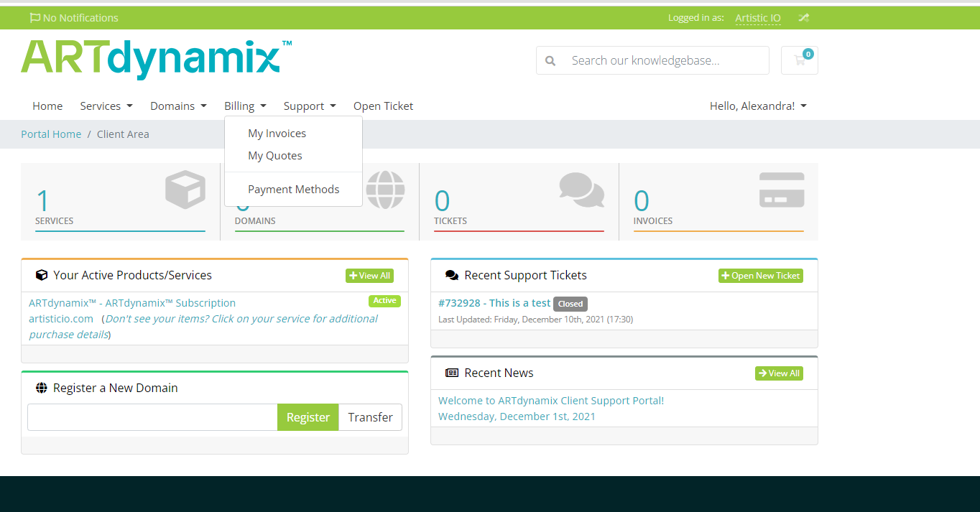Click the newspaper icon beside Recent News
Image resolution: width=980 pixels, height=512 pixels.
(452, 373)
